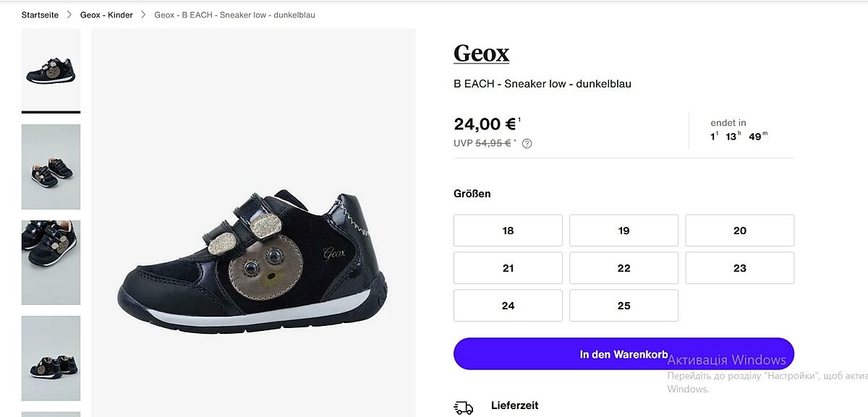Pick size 23

pyautogui.click(x=739, y=268)
